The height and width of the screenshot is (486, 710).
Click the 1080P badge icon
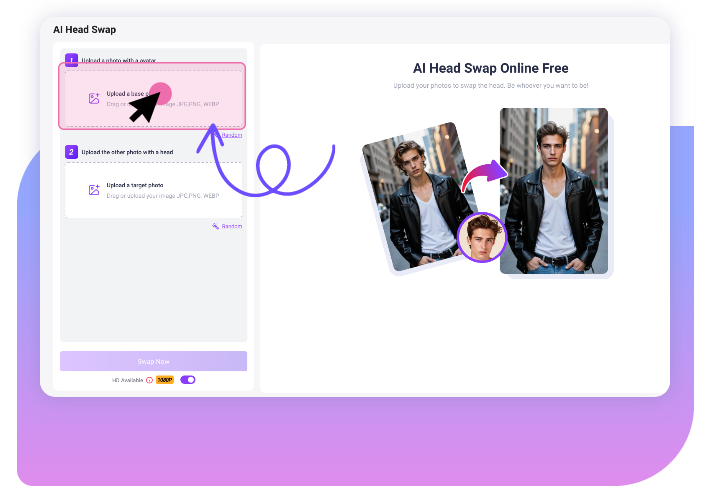pyautogui.click(x=164, y=380)
